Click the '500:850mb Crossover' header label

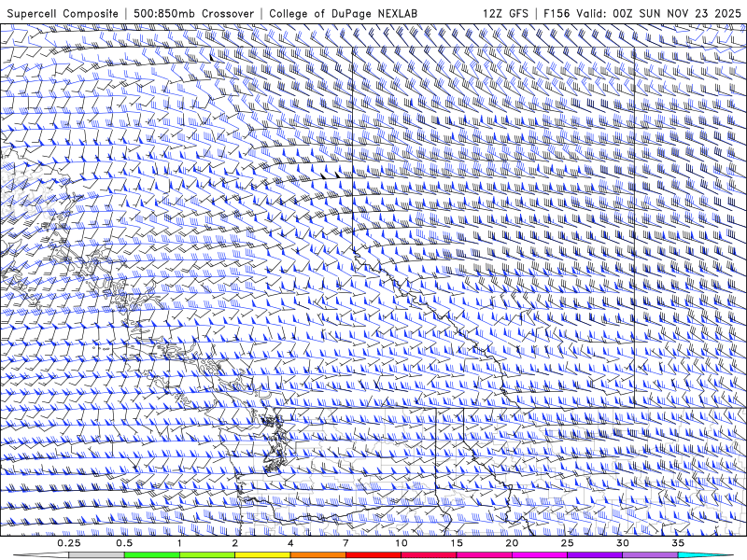194,13
